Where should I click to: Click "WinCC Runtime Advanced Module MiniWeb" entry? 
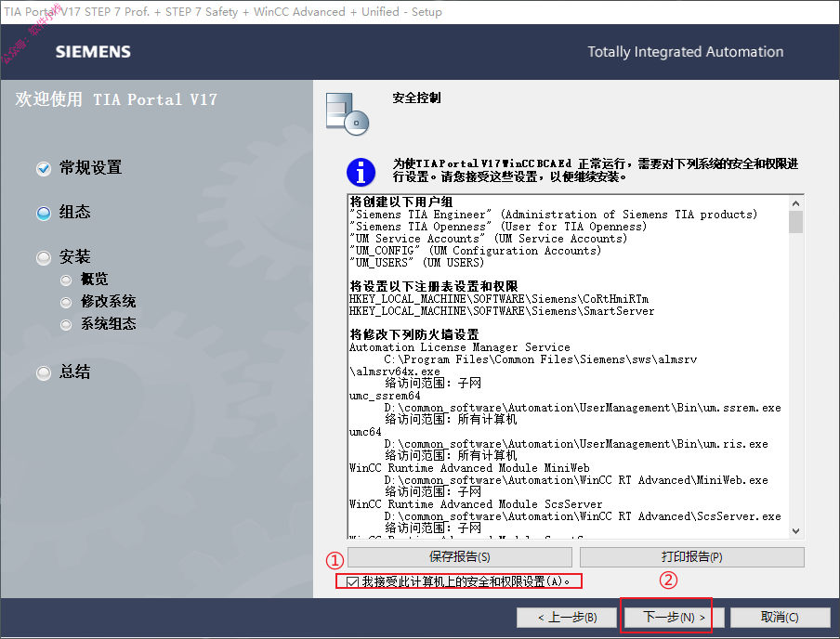pyautogui.click(x=469, y=468)
